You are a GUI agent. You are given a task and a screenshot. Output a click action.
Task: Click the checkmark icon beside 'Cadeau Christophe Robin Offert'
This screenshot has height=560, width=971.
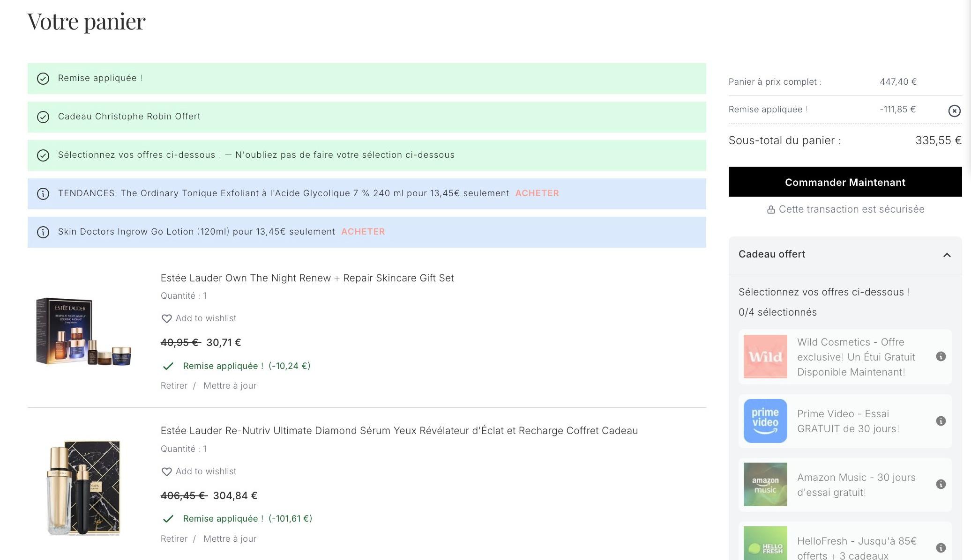pos(43,117)
